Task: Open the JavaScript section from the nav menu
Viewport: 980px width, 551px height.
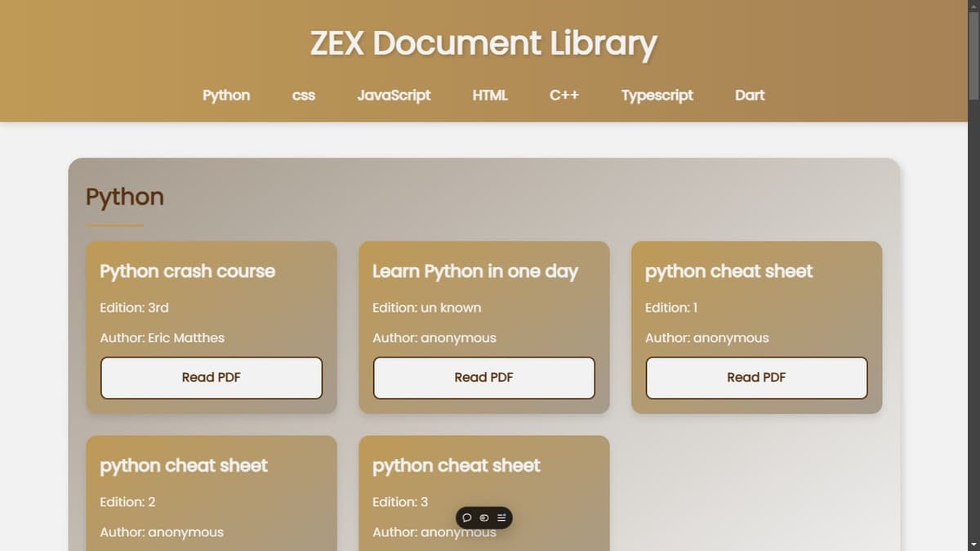Action: (x=394, y=96)
